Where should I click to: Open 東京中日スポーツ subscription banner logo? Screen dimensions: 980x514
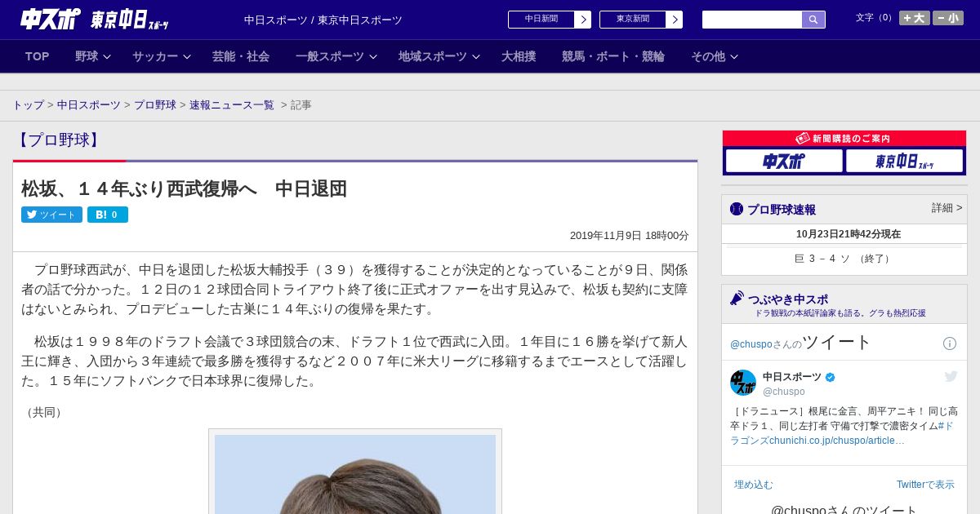904,162
